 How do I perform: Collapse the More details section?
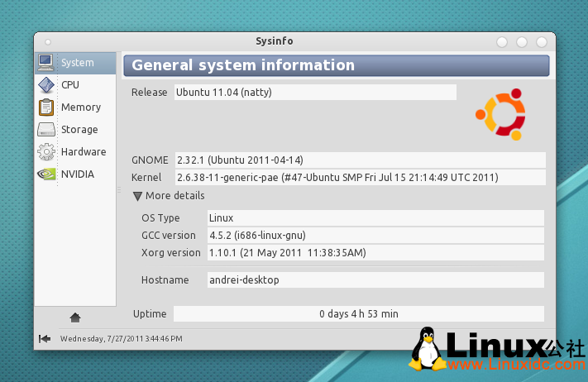[x=137, y=196]
